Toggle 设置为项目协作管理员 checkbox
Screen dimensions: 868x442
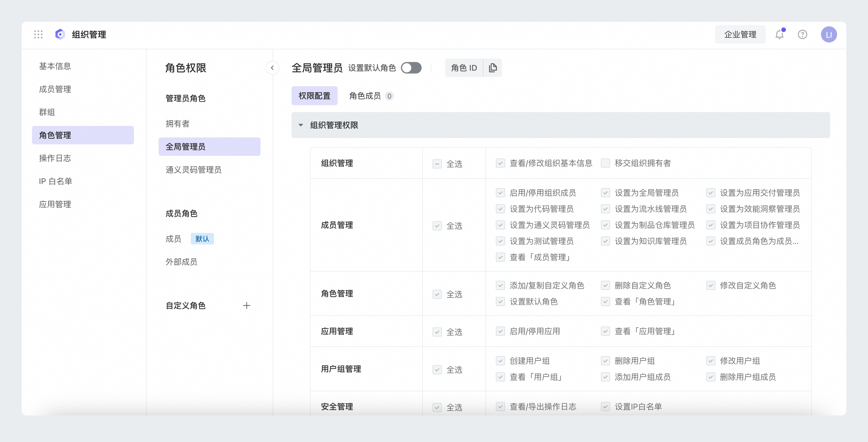pyautogui.click(x=711, y=225)
